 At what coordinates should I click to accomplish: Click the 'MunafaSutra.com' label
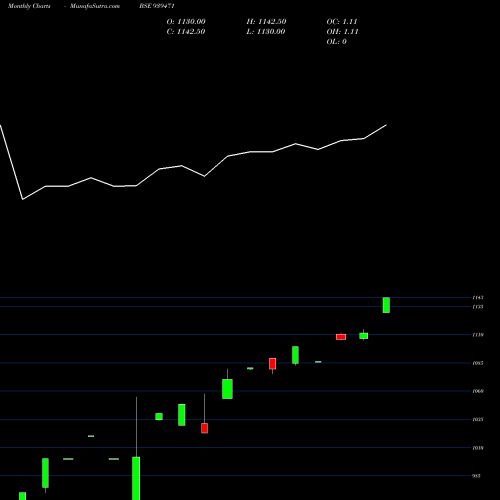[95, 6]
